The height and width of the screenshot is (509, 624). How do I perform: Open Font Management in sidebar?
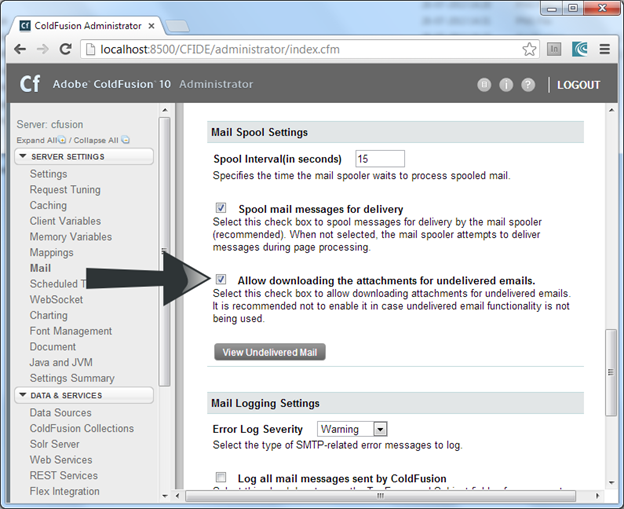tap(71, 331)
